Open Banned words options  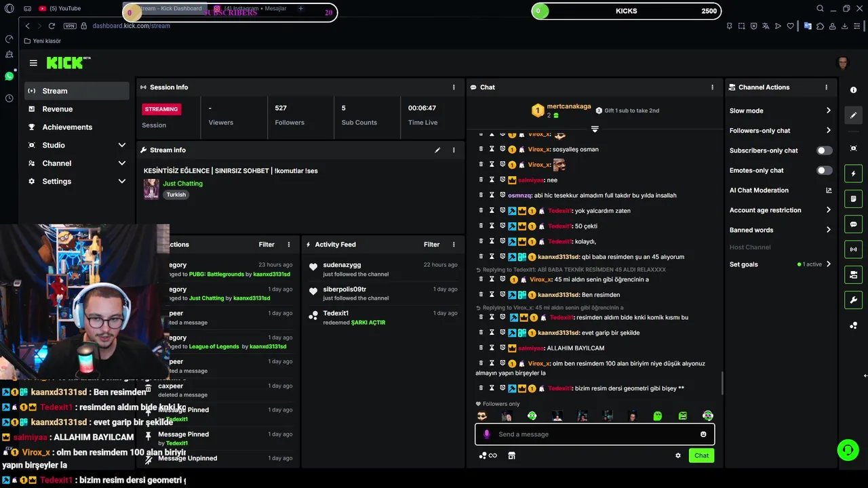point(780,230)
